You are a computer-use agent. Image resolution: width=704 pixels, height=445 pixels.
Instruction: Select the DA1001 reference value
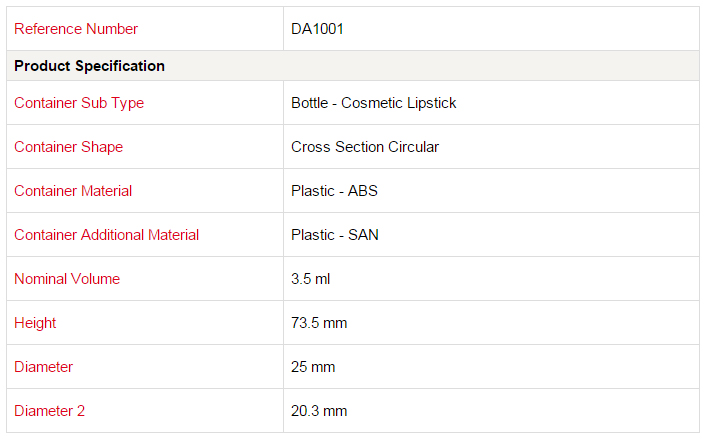[317, 29]
